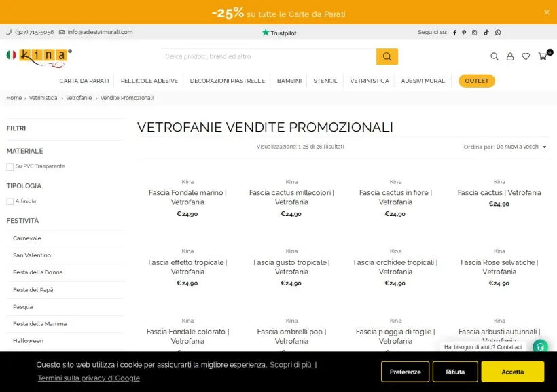The height and width of the screenshot is (392, 557).
Task: Open Fascia cactus millecolori product
Action: (291, 197)
